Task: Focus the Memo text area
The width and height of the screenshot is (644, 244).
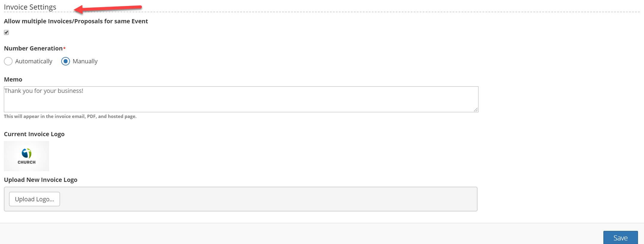Action: pos(241,99)
